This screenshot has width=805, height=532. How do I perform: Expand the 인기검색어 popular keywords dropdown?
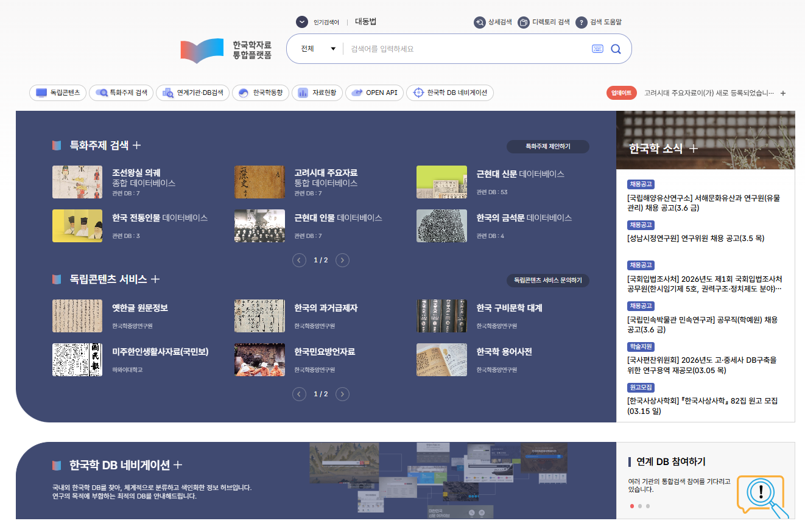tap(301, 22)
